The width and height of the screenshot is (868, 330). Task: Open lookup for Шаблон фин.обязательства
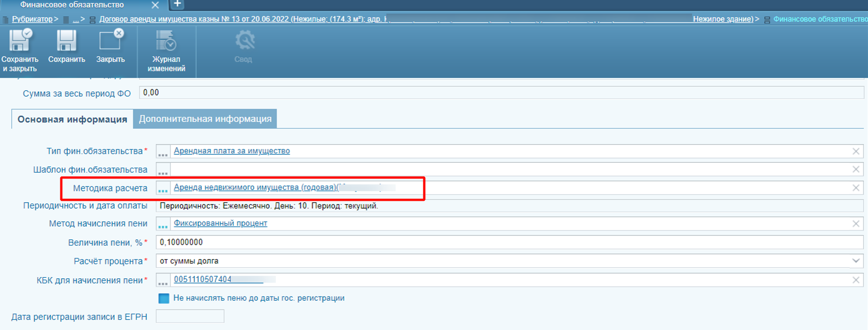coord(163,170)
